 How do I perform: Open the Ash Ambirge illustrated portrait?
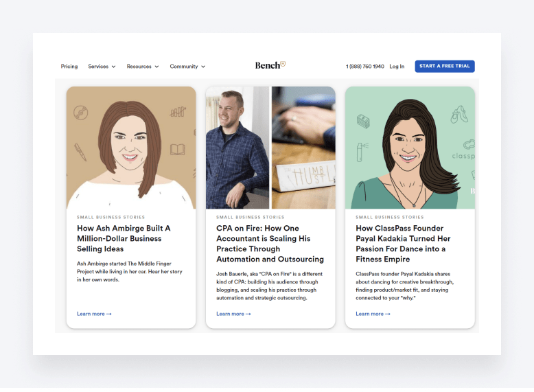[x=130, y=148]
